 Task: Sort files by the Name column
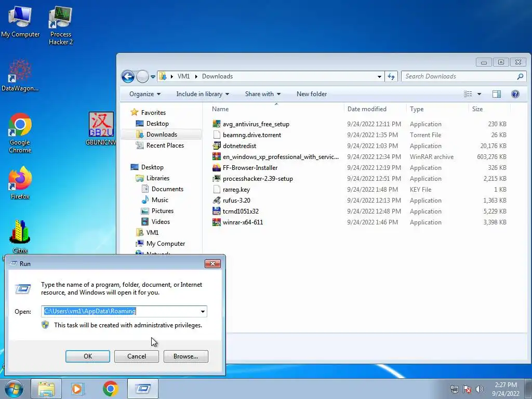[276, 109]
